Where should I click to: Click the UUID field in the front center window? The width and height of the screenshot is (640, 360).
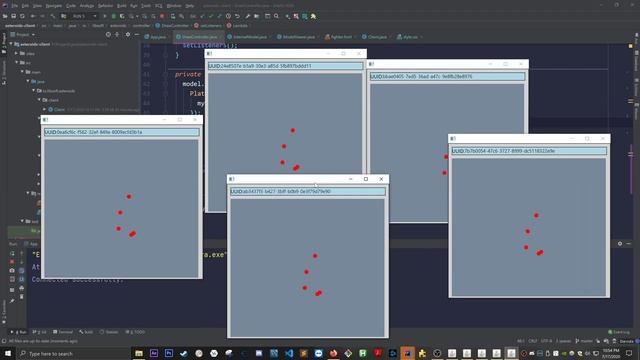point(308,191)
